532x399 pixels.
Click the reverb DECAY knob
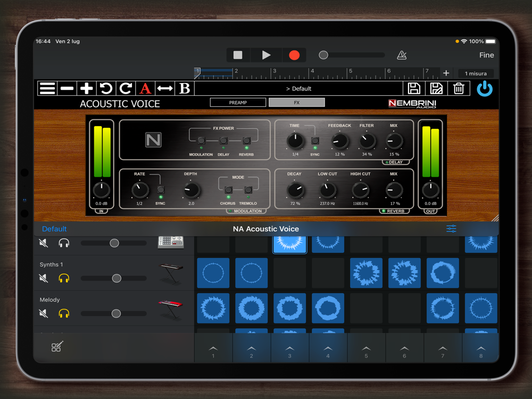(295, 190)
